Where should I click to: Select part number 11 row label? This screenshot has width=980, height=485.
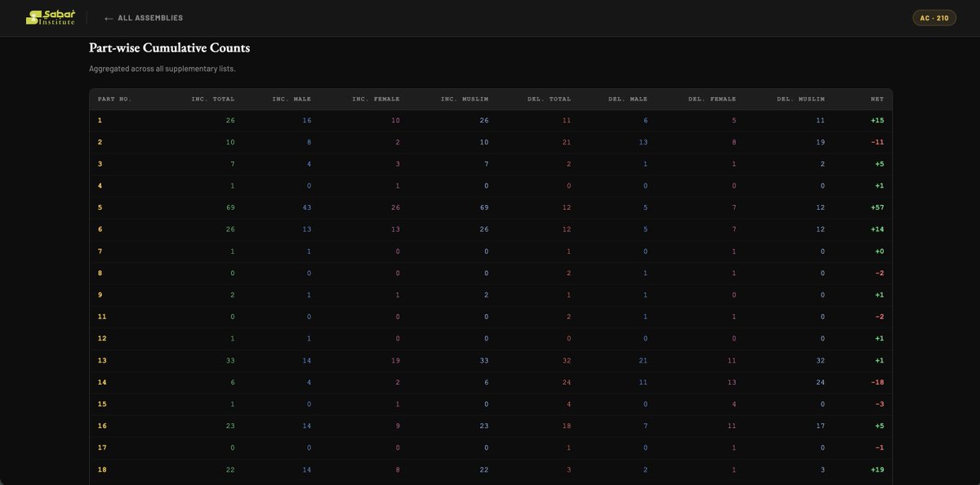pyautogui.click(x=102, y=317)
